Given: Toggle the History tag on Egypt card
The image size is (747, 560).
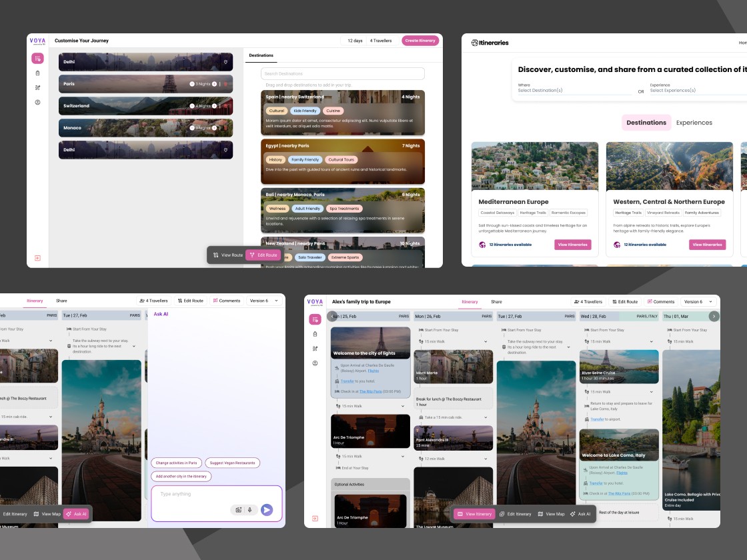Looking at the screenshot, I should point(275,160).
